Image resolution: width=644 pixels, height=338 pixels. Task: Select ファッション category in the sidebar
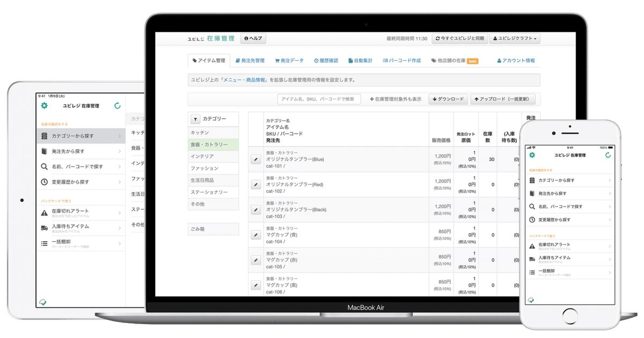click(213, 168)
